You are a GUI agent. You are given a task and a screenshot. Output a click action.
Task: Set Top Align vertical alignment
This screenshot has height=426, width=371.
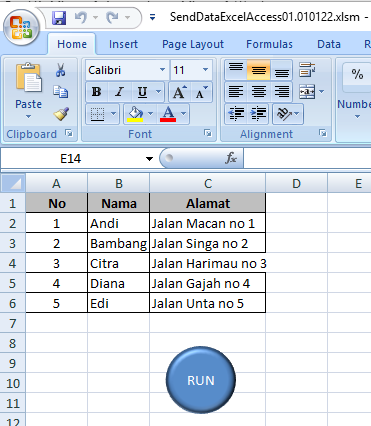[236, 70]
